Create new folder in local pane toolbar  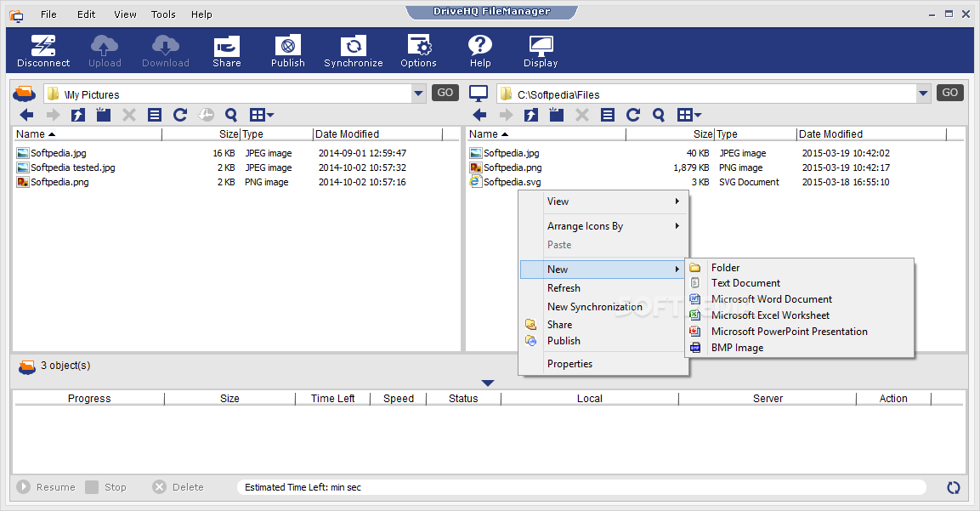pos(556,115)
